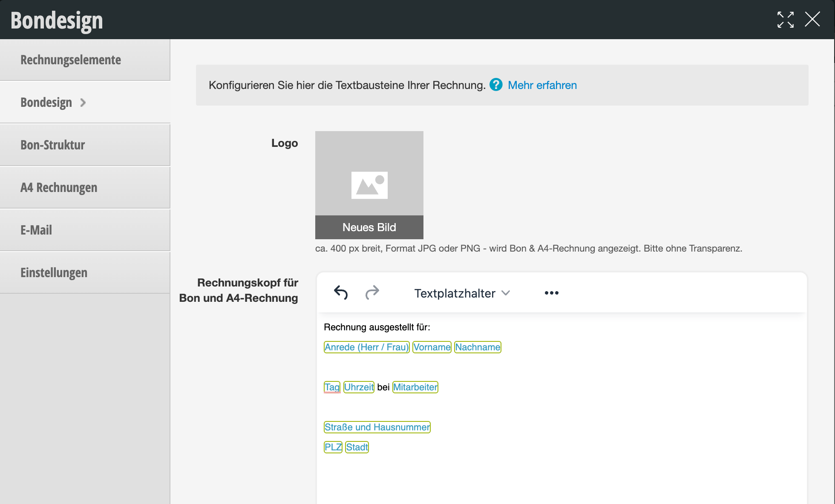This screenshot has width=835, height=504.
Task: Click the blue question mark help icon
Action: tap(496, 85)
